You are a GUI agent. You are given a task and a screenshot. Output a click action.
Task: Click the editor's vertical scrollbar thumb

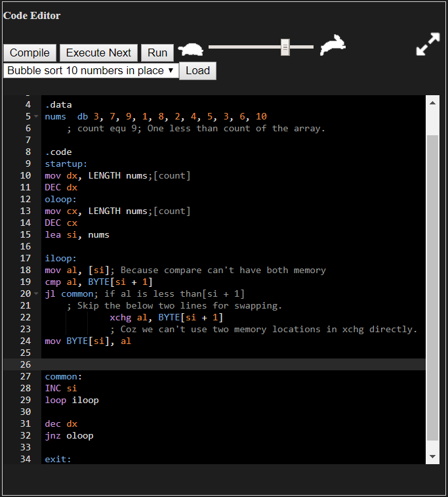(x=432, y=288)
